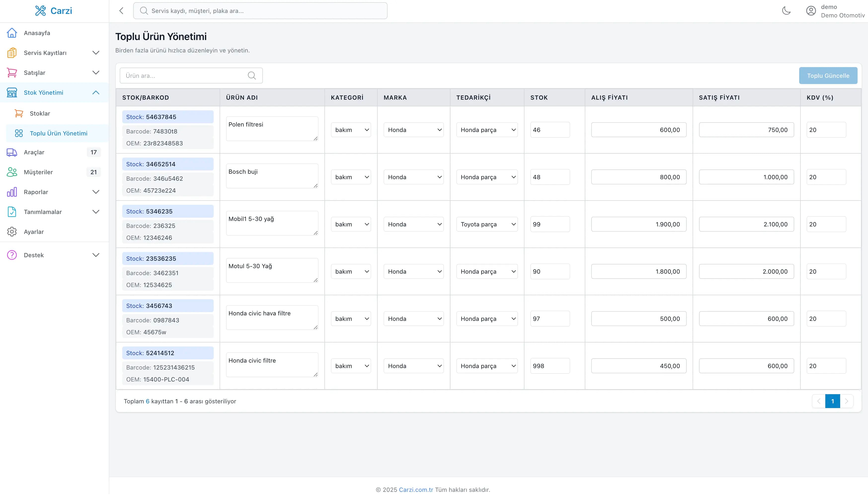Click the Anasayfa home icon

pyautogui.click(x=12, y=33)
